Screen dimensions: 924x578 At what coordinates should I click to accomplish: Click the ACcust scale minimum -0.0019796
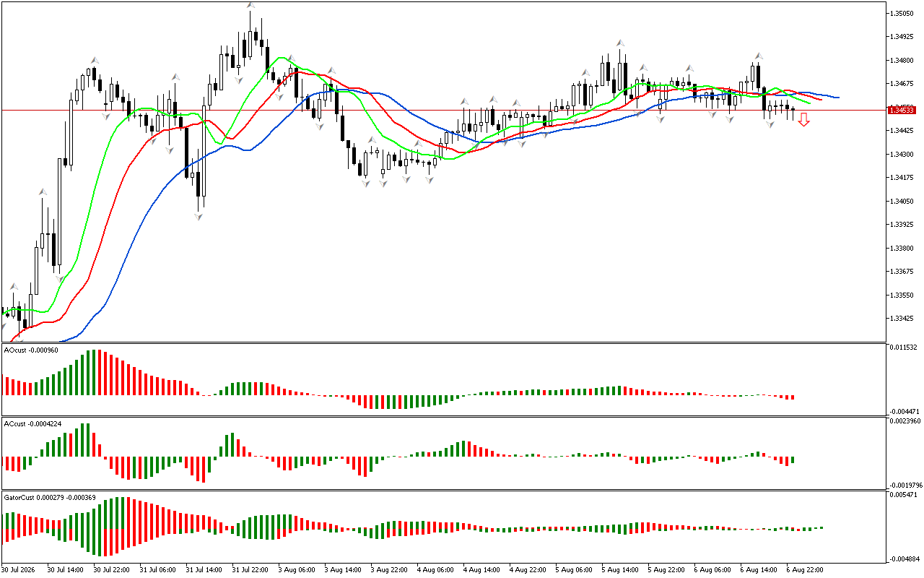pos(905,486)
